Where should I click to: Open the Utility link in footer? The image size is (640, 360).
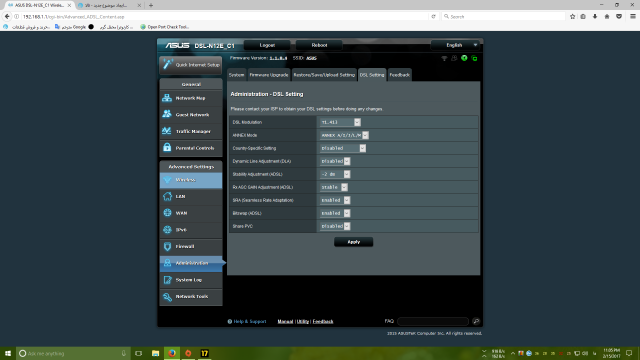coord(303,322)
